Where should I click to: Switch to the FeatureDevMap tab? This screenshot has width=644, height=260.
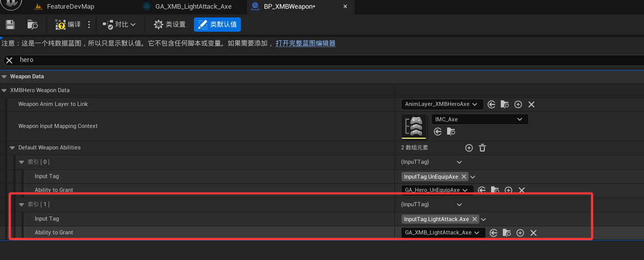[x=70, y=7]
